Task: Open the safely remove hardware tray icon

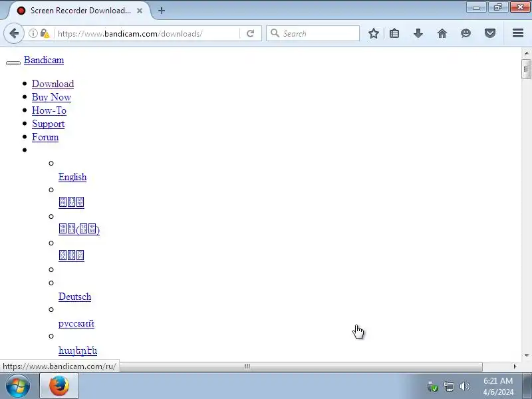Action: click(x=433, y=386)
